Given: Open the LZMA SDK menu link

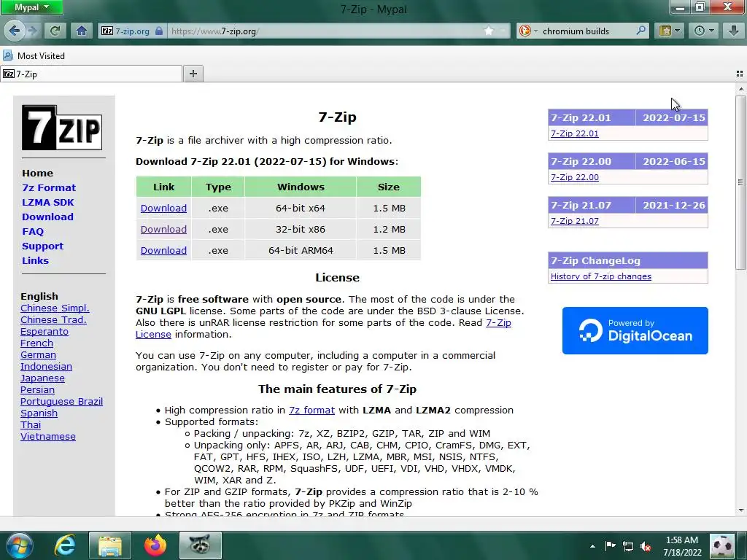Looking at the screenshot, I should point(48,203).
